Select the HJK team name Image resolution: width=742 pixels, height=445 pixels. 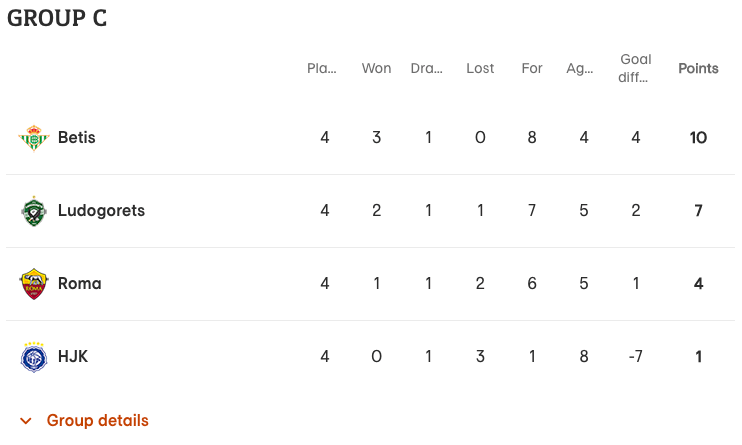tap(73, 357)
